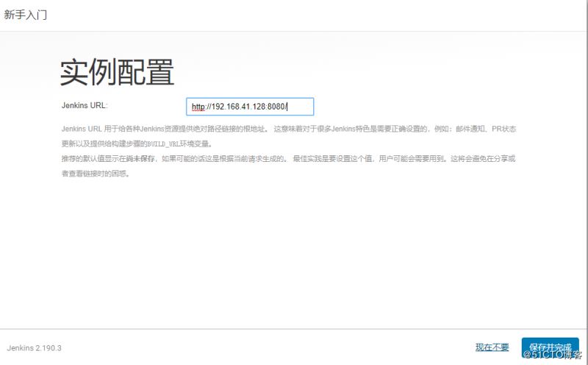Click the Jenkins URL input field
This screenshot has width=588, height=365.
click(250, 107)
